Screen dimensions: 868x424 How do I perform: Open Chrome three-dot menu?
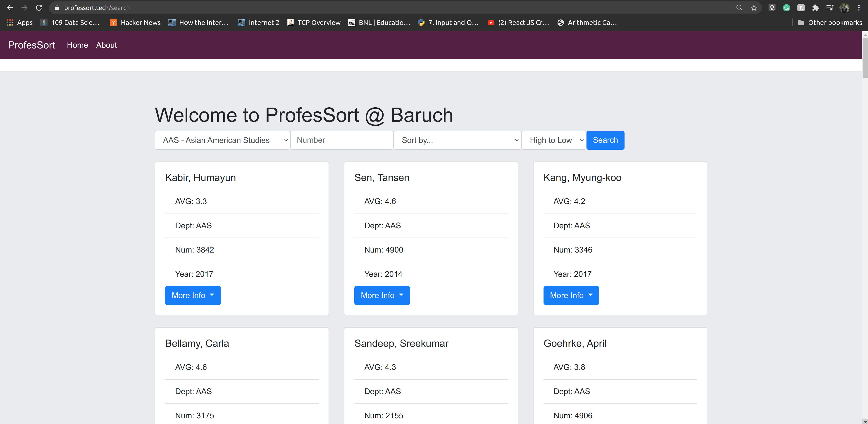click(x=859, y=8)
